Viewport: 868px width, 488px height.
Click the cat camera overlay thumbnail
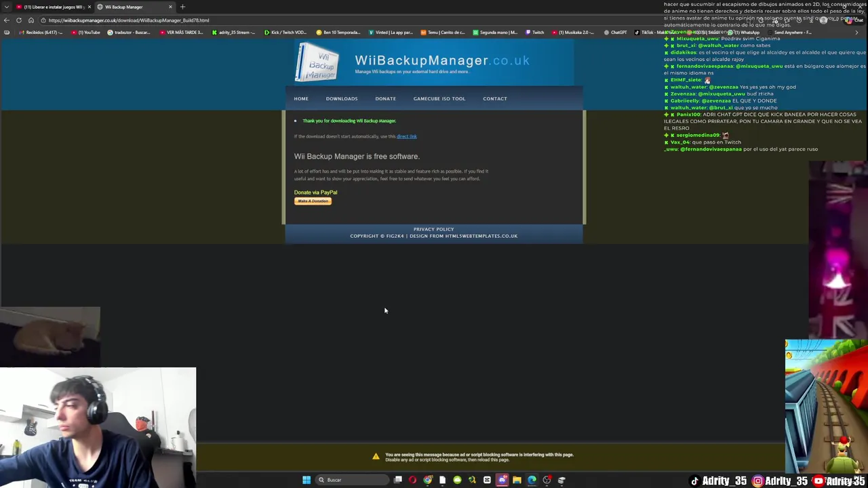click(50, 338)
